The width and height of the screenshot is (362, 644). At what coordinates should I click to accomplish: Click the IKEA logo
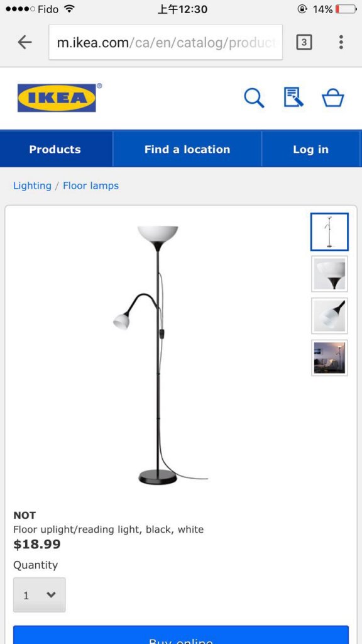(x=57, y=97)
